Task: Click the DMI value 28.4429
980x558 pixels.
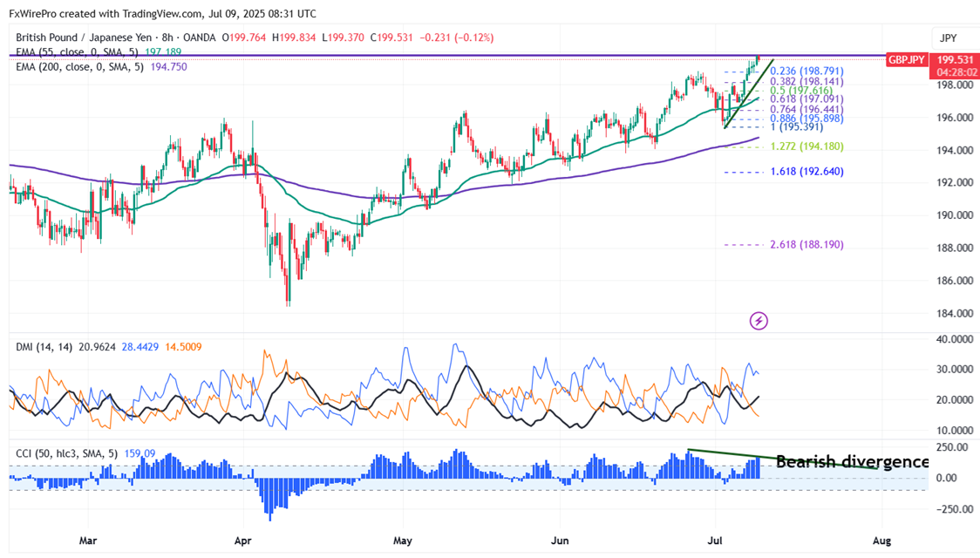Action: [140, 347]
